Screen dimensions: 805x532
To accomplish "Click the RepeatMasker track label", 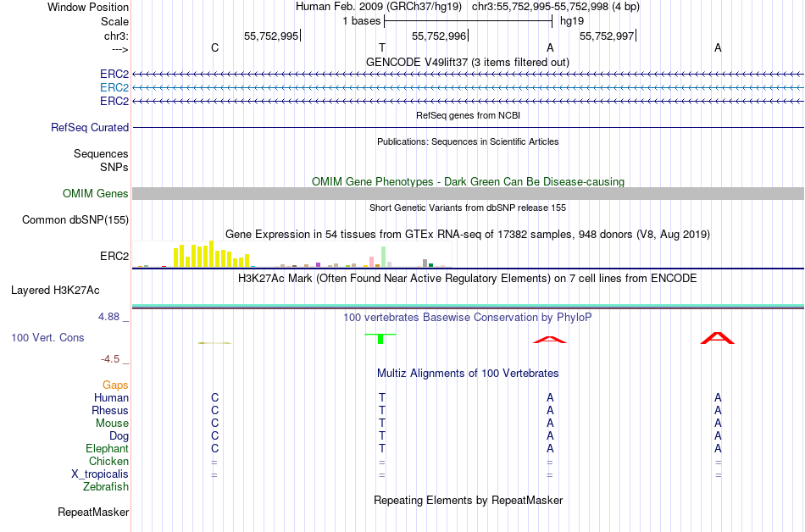I will (93, 512).
